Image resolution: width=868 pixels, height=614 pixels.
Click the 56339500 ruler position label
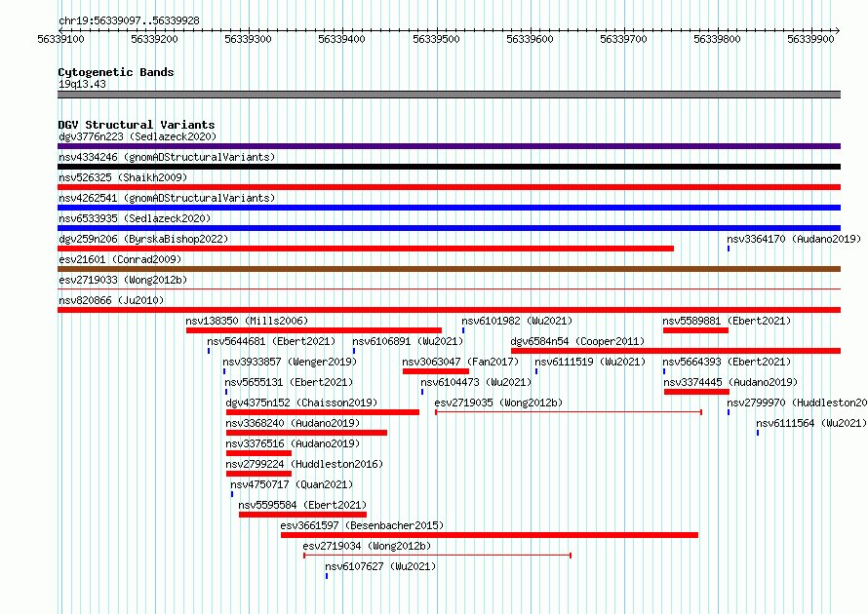tap(436, 39)
